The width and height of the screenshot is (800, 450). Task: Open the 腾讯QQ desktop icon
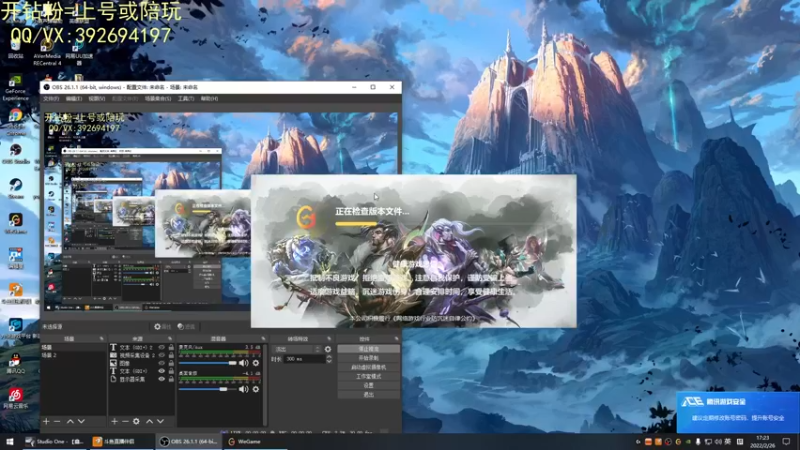tap(15, 363)
